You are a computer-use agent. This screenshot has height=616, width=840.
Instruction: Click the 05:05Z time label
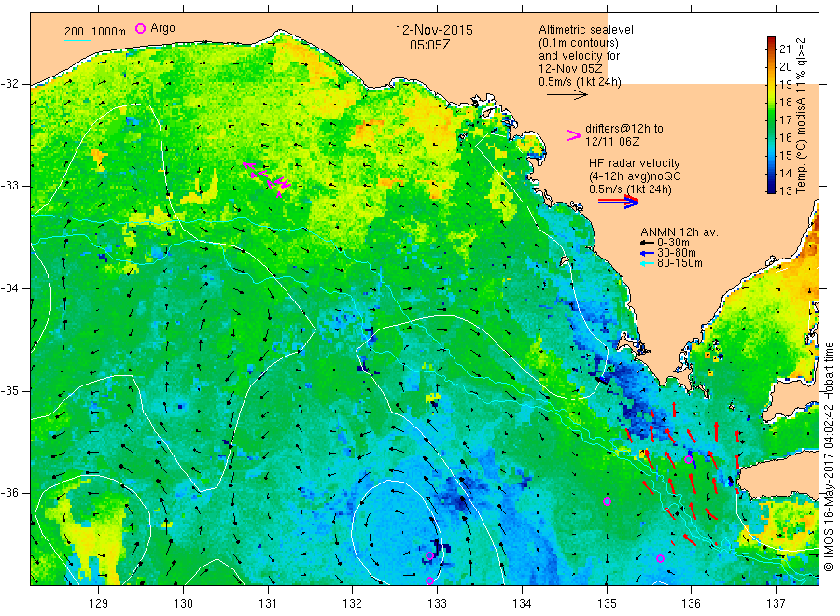pos(429,45)
